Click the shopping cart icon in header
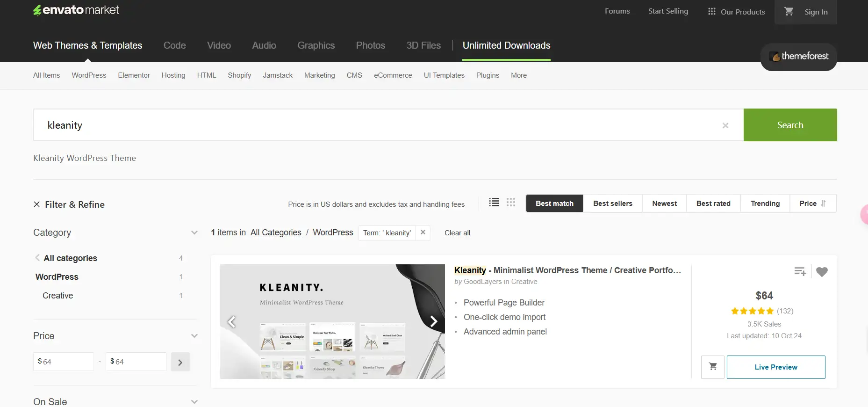Viewport: 868px width, 407px height. tap(789, 12)
